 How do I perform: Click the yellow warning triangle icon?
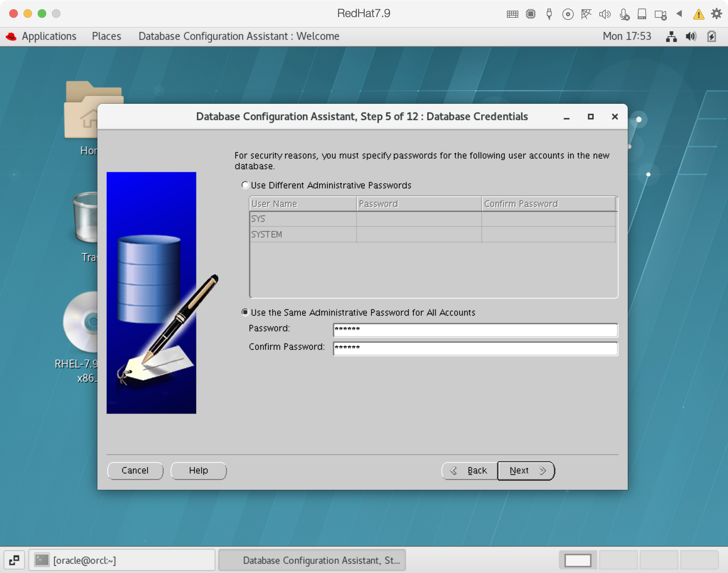pos(698,14)
